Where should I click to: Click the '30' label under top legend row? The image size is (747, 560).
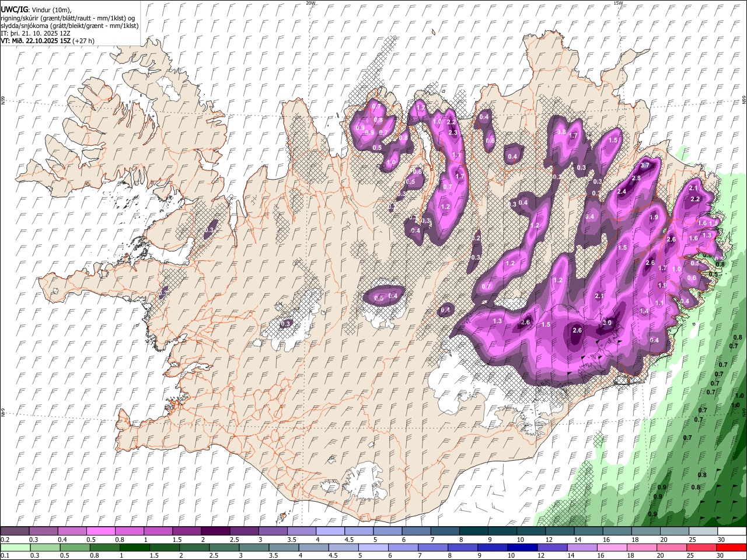(721, 540)
